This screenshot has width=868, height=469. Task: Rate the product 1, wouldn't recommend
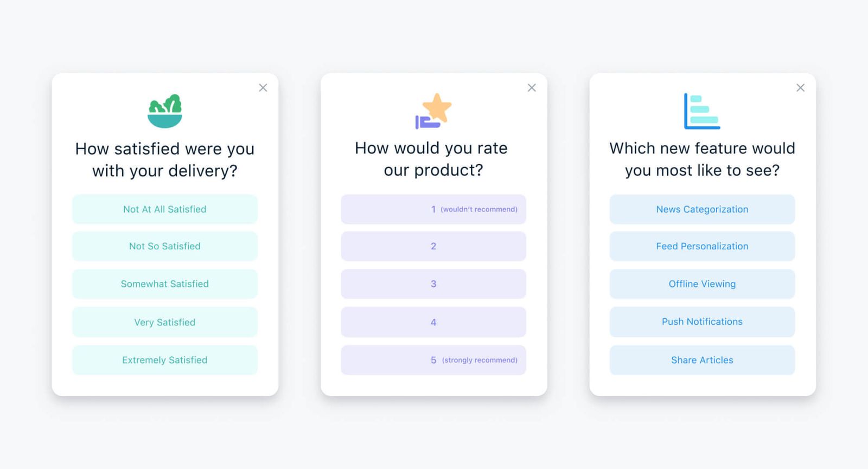point(433,209)
